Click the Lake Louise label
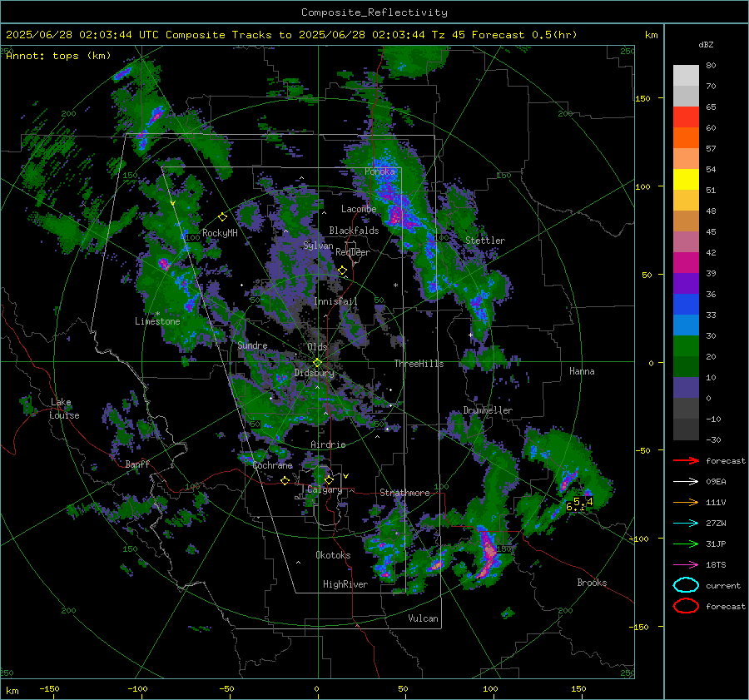 pos(65,409)
